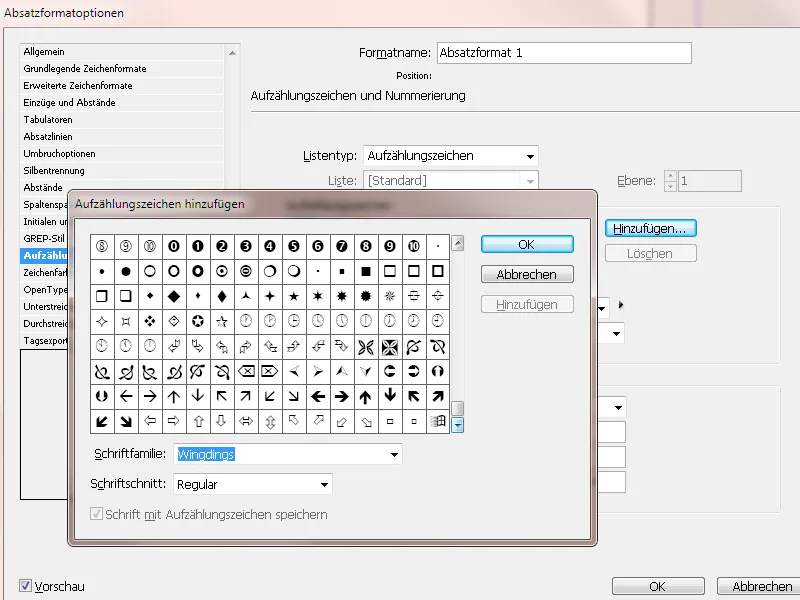
Task: Pick the black circled zero glyph
Action: [x=174, y=246]
